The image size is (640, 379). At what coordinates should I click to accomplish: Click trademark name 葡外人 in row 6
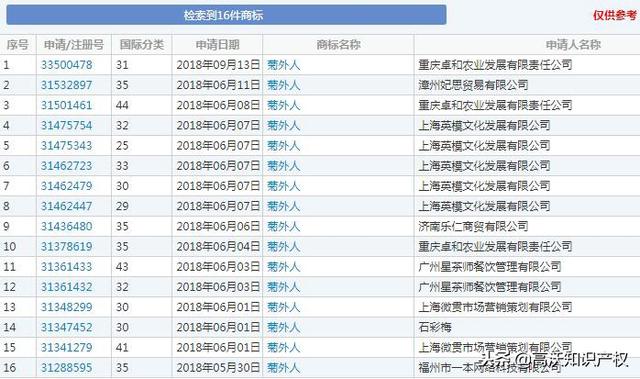click(x=284, y=166)
